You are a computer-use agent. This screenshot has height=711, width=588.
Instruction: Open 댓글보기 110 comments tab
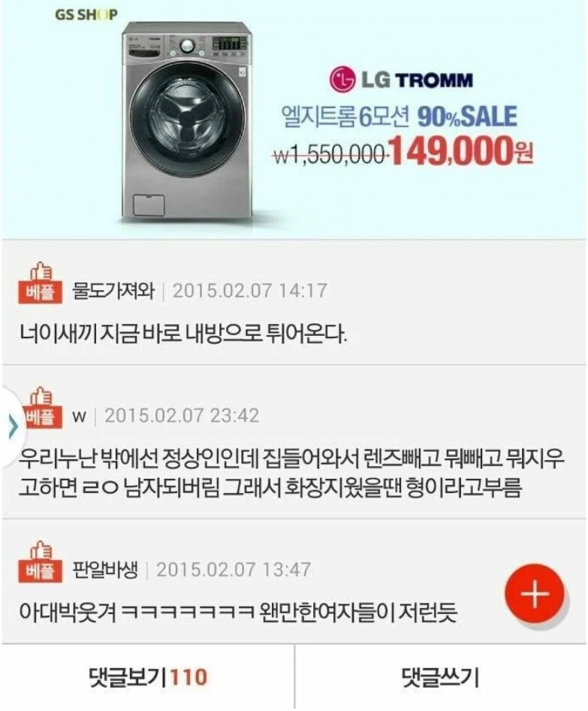[148, 677]
